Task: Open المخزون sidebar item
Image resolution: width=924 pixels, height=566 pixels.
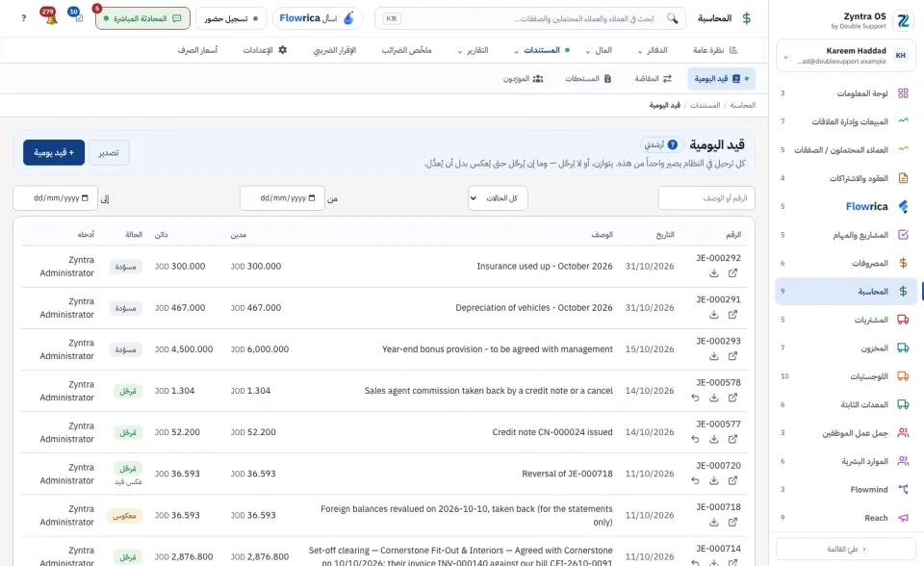Action: (846, 347)
